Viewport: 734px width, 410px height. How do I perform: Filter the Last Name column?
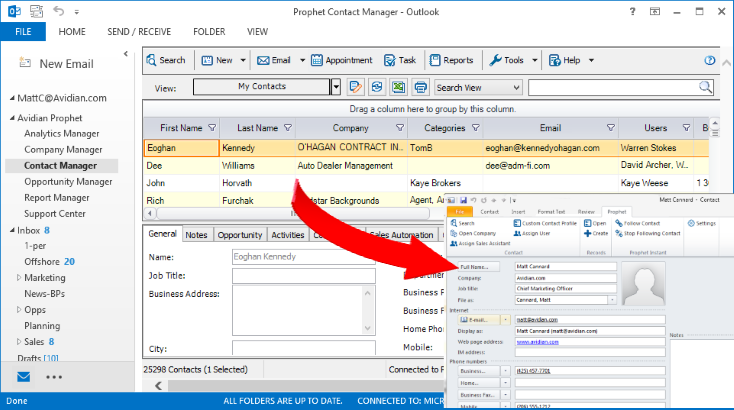288,128
